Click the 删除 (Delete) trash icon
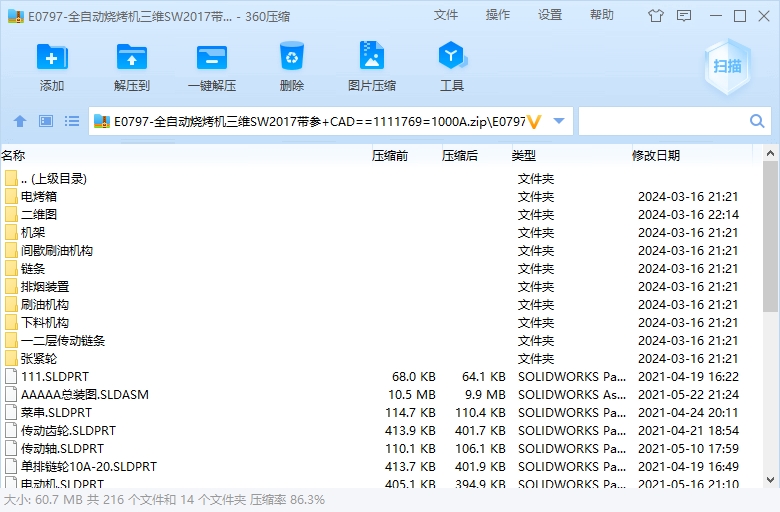This screenshot has width=780, height=512. pos(292,56)
